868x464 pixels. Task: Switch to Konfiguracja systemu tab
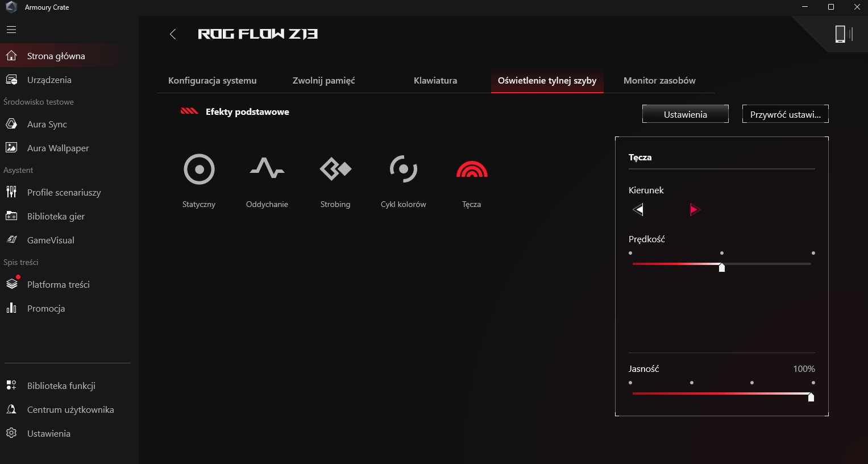(212, 81)
